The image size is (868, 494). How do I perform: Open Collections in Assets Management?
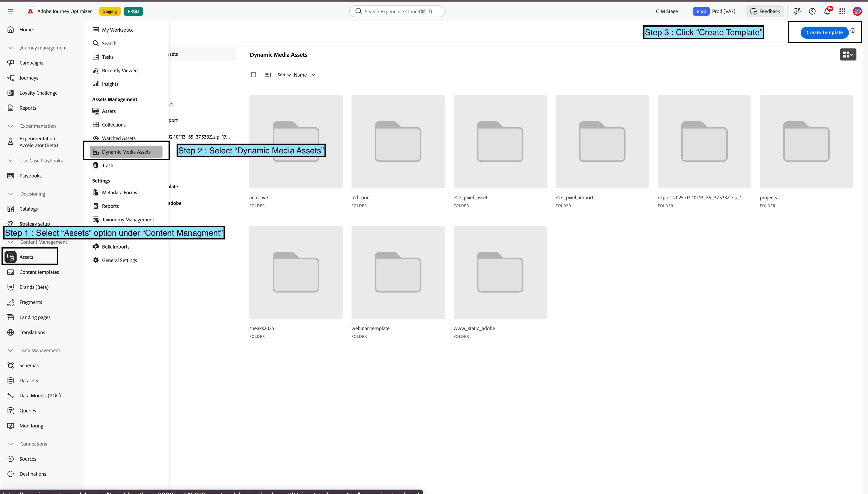click(x=113, y=125)
